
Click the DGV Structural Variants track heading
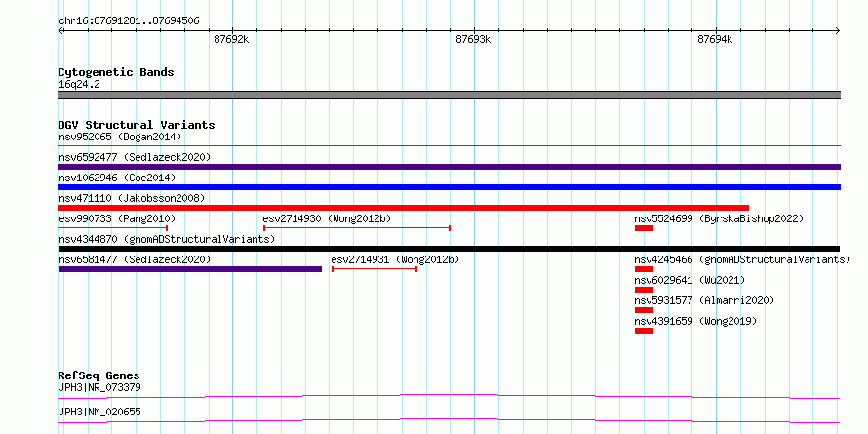(137, 125)
